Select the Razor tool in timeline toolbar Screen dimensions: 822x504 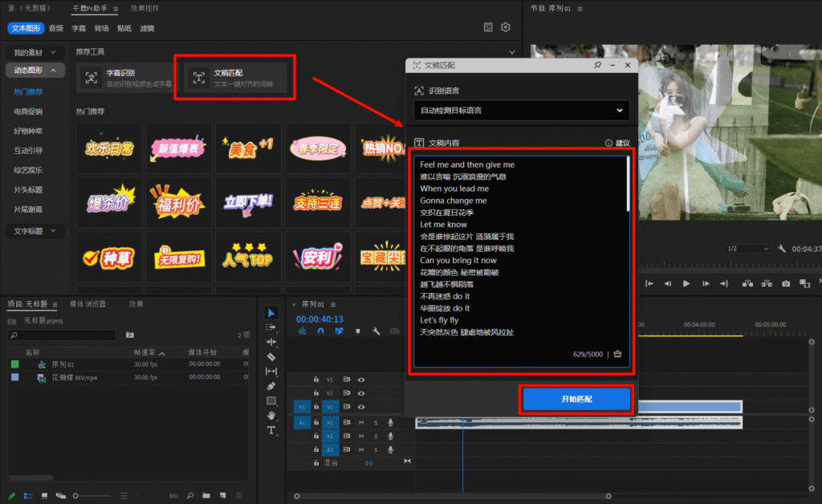[271, 356]
